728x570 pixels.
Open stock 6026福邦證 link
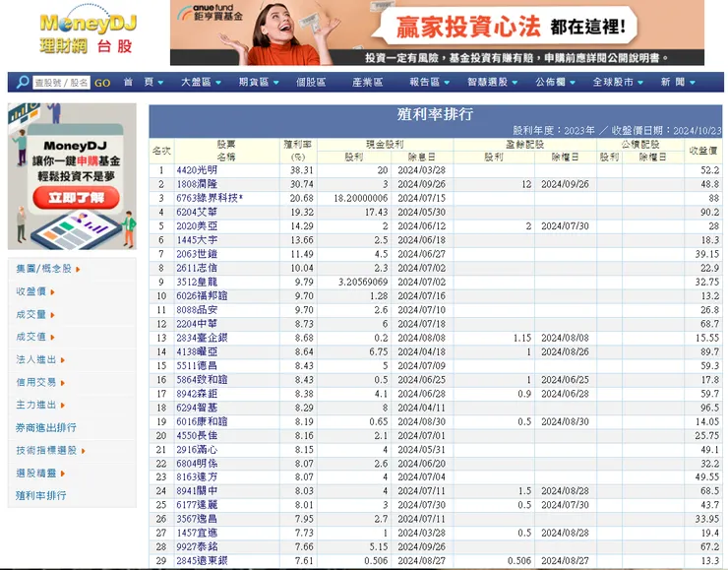pyautogui.click(x=202, y=296)
